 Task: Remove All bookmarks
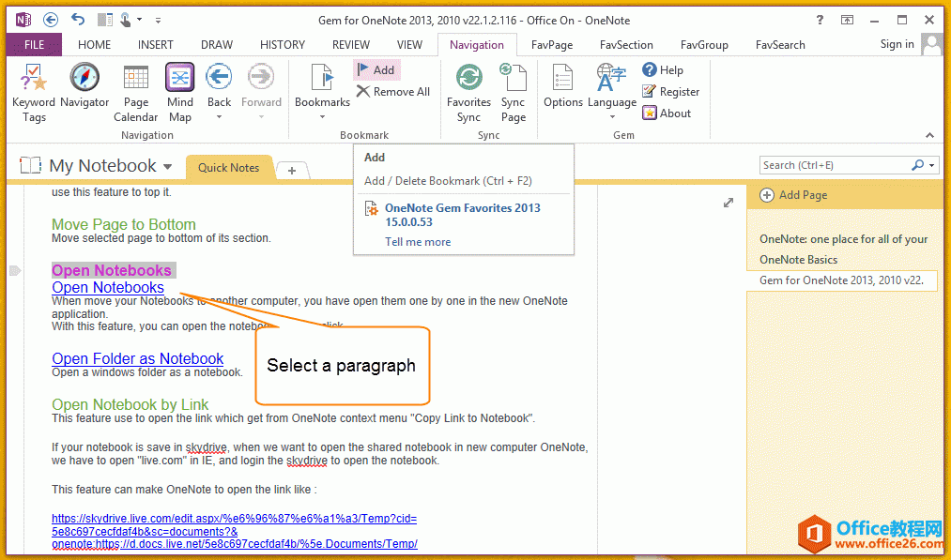(392, 92)
